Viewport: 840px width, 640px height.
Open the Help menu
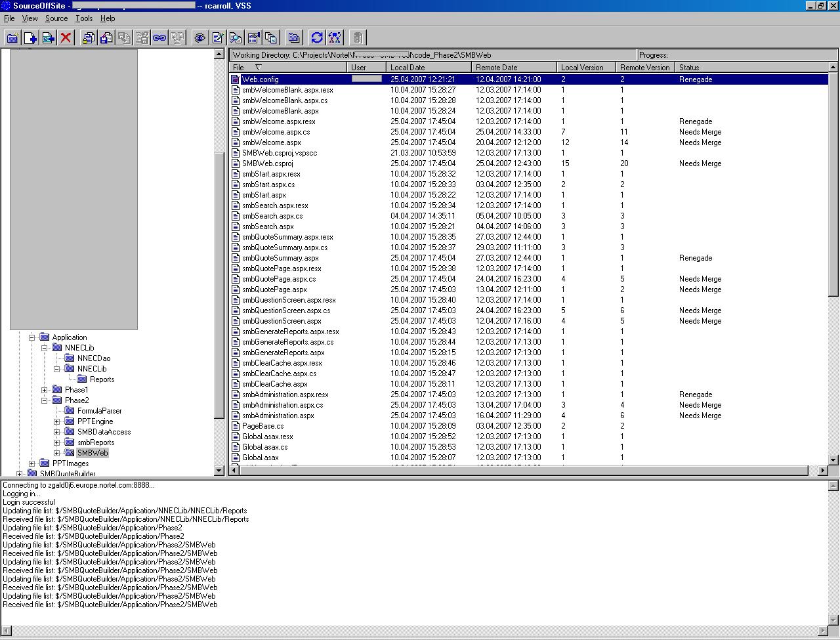pos(108,18)
